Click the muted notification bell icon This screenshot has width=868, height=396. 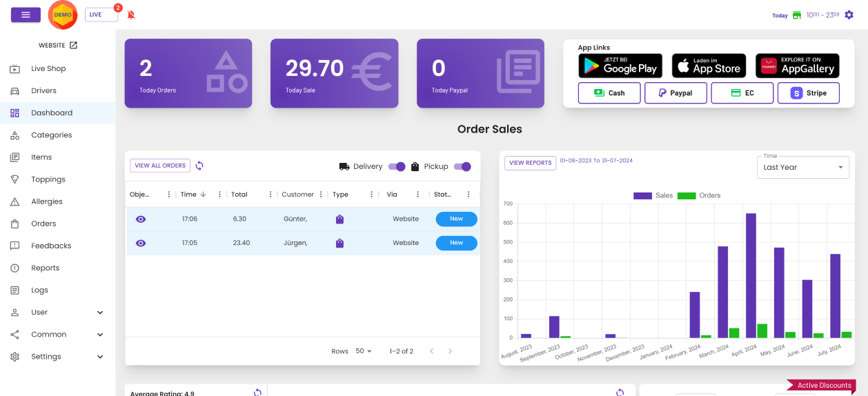click(131, 15)
